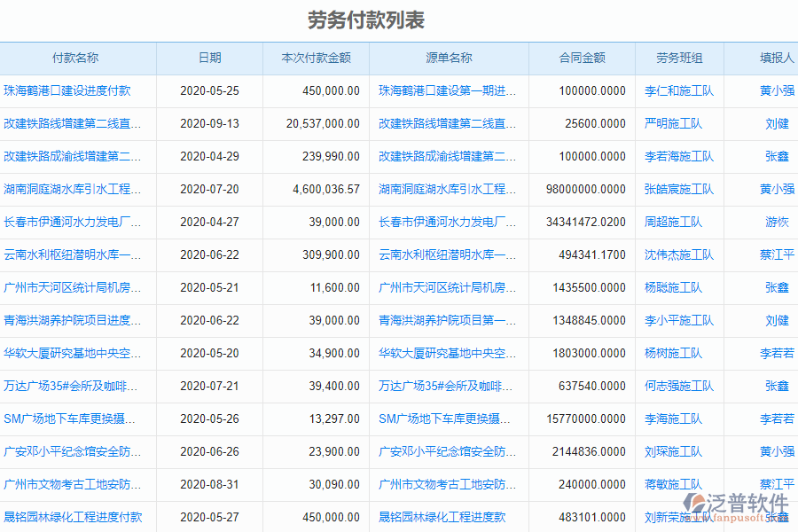
Task: Open labor team 沈伟杰施工队
Action: pyautogui.click(x=679, y=254)
